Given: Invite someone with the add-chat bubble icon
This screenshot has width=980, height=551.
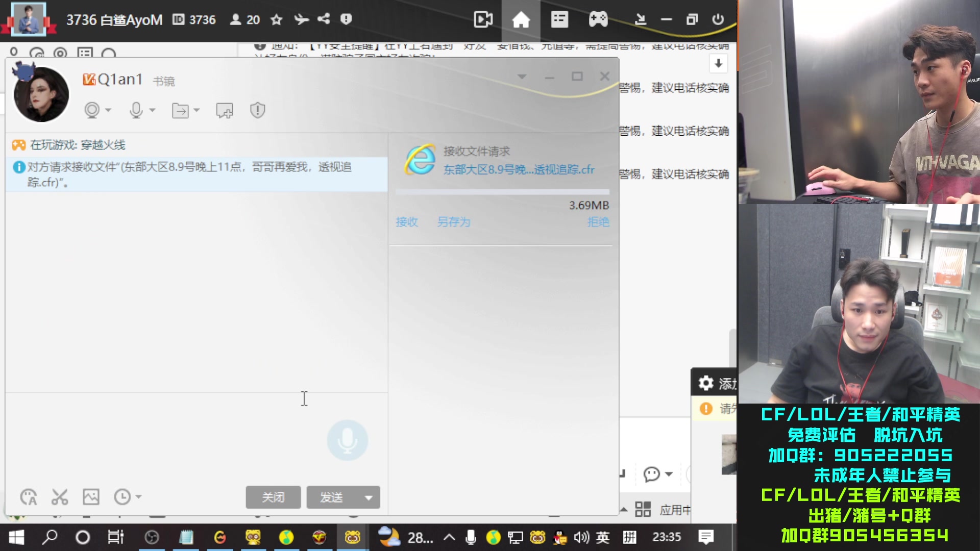Looking at the screenshot, I should [224, 111].
